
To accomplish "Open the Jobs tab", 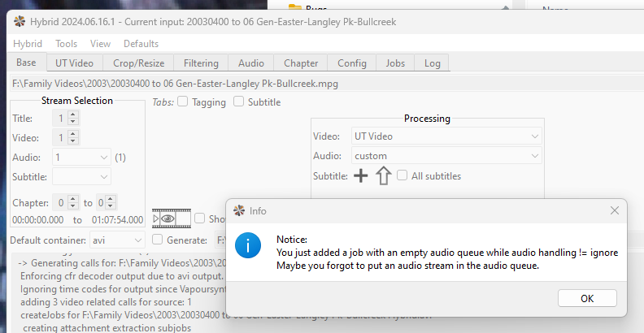I will click(x=395, y=63).
